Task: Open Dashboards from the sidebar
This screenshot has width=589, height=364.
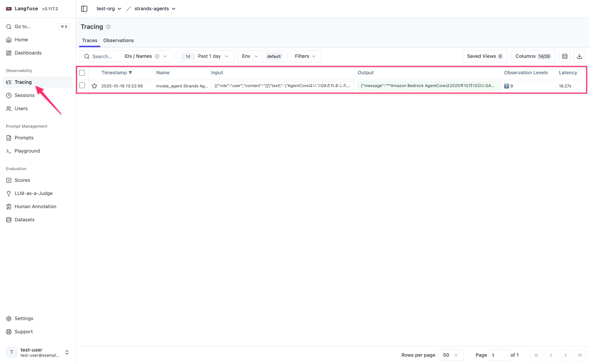Action: [28, 53]
